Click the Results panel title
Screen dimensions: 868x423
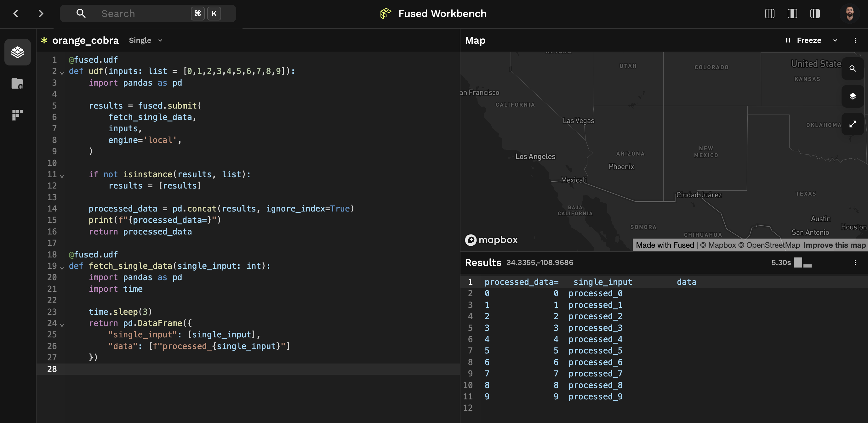point(483,263)
